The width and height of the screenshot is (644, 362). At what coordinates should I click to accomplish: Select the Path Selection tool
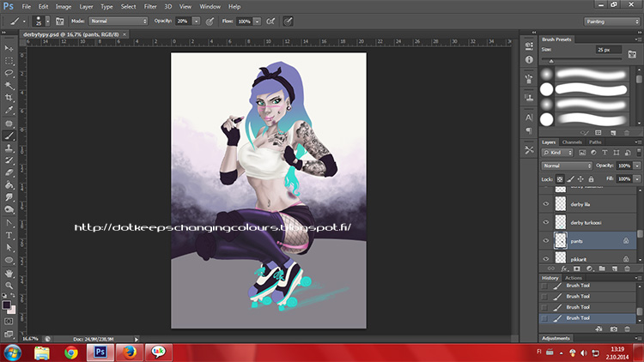9,248
